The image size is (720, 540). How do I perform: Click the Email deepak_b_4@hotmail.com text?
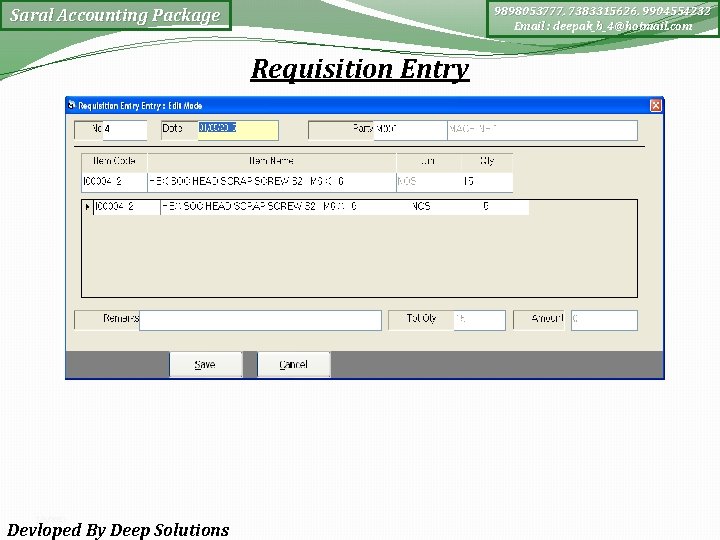click(x=603, y=26)
